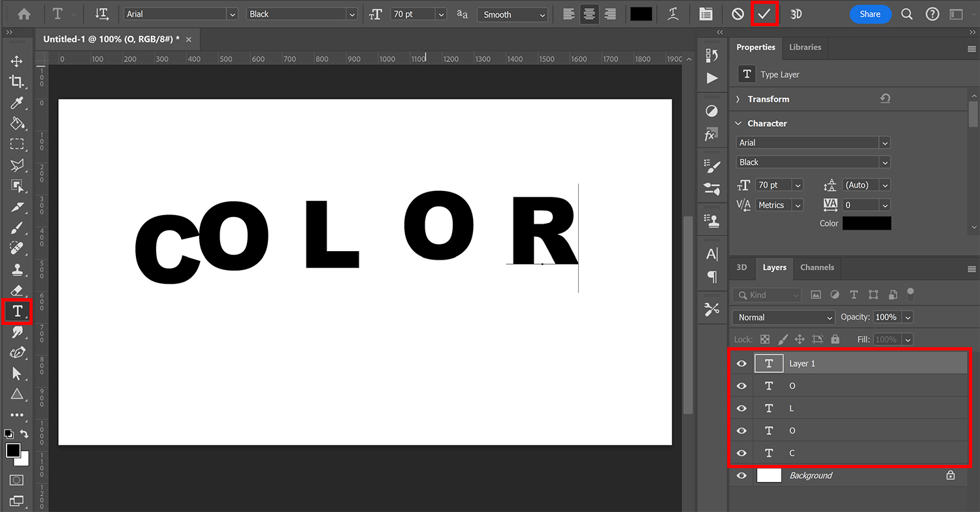
Task: Open the Normal blend mode dropdown
Action: point(782,316)
